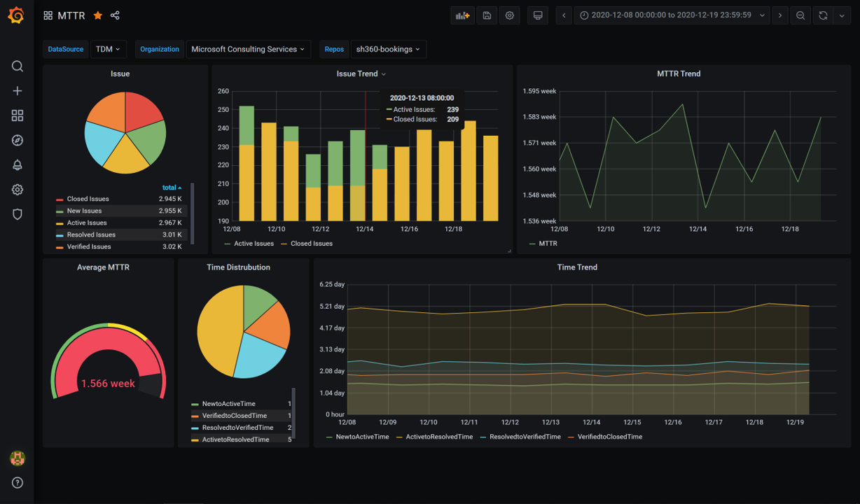Click the red Closed Issues pie slice
The height and width of the screenshot is (504, 860).
142,110
